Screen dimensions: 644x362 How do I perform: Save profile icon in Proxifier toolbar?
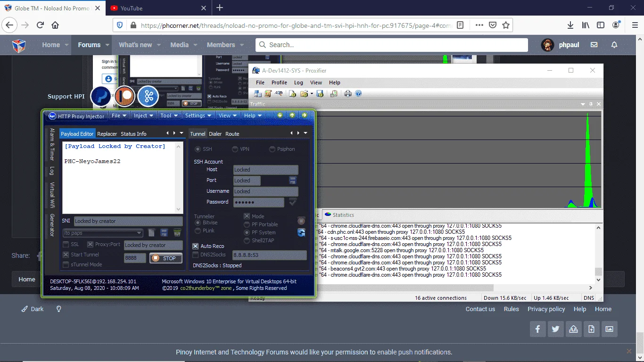(320, 93)
